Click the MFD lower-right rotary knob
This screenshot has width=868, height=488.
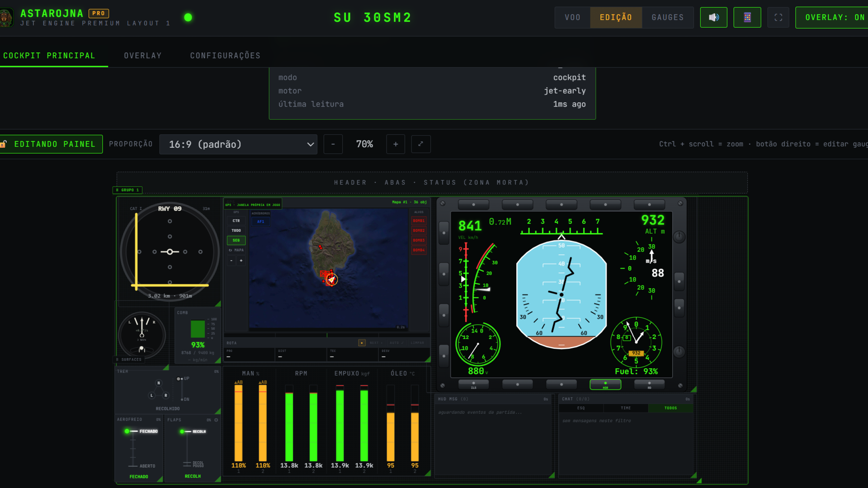click(679, 351)
